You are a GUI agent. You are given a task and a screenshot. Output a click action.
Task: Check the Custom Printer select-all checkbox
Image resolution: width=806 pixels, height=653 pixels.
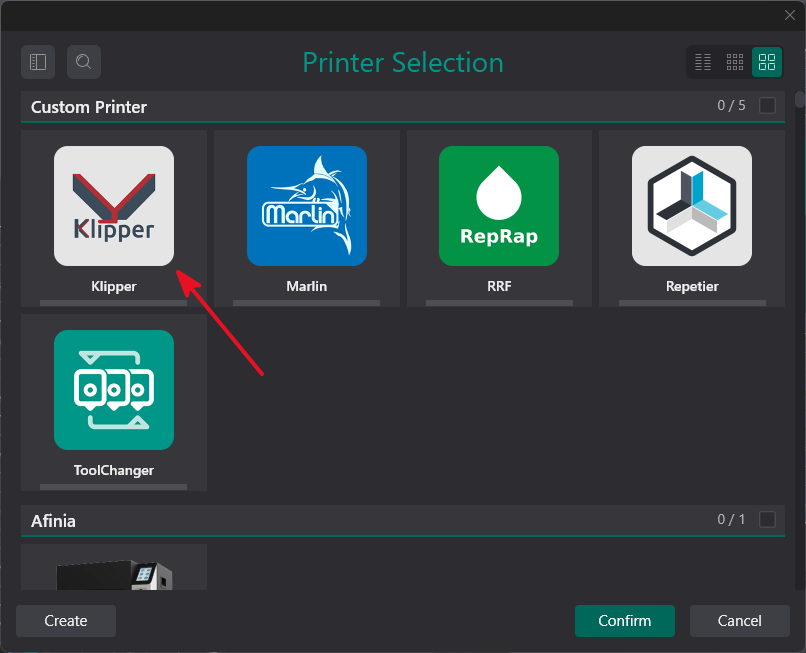click(767, 105)
